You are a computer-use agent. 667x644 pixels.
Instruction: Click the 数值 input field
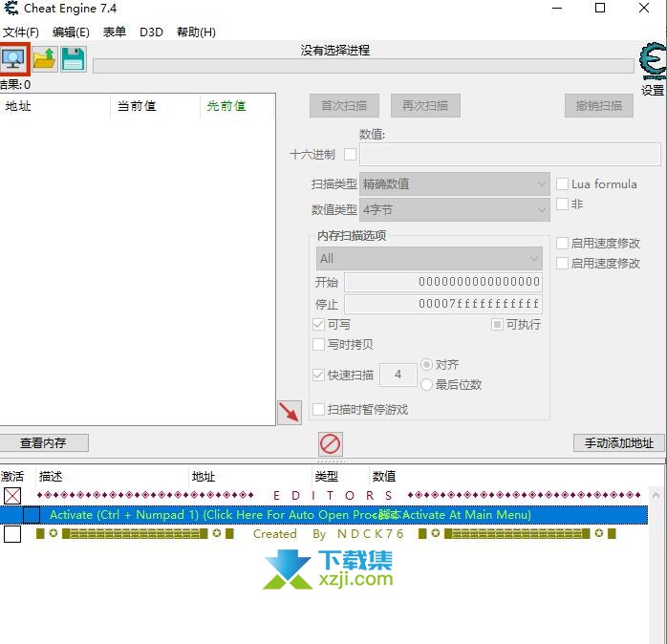click(x=509, y=154)
